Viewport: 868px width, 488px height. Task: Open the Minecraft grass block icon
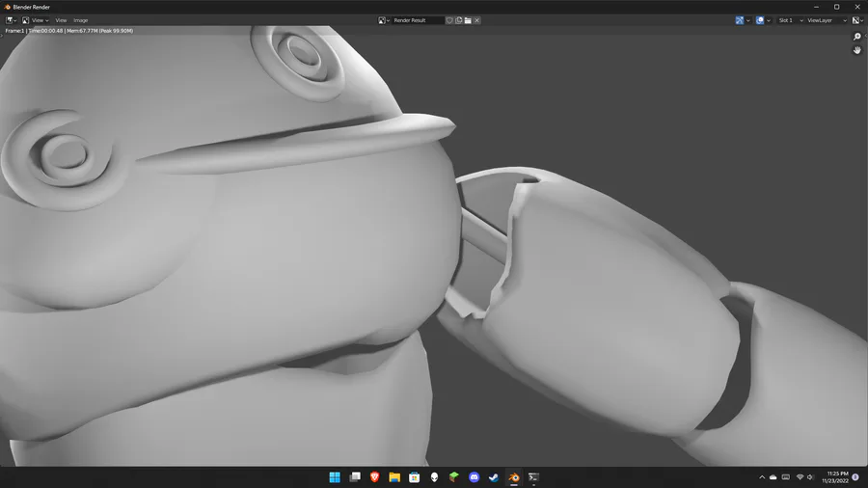point(454,477)
